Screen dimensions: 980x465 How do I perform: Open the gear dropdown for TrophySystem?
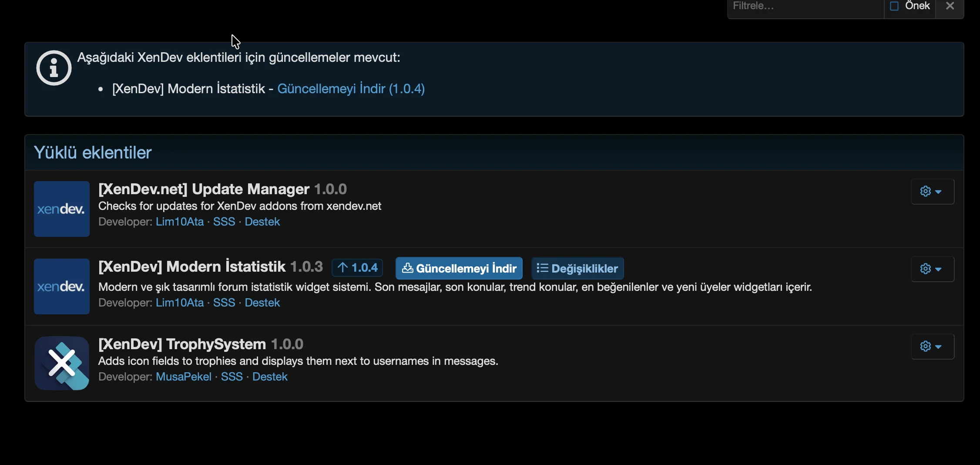[932, 347]
